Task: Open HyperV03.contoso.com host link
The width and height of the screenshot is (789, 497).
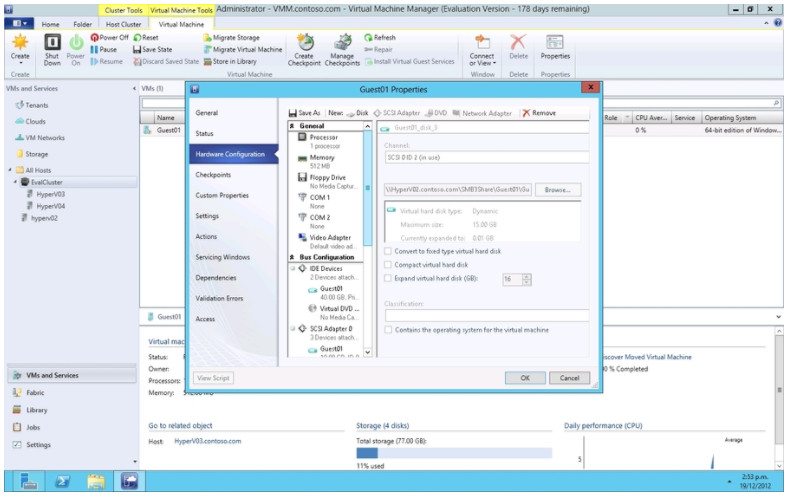Action: pyautogui.click(x=208, y=441)
